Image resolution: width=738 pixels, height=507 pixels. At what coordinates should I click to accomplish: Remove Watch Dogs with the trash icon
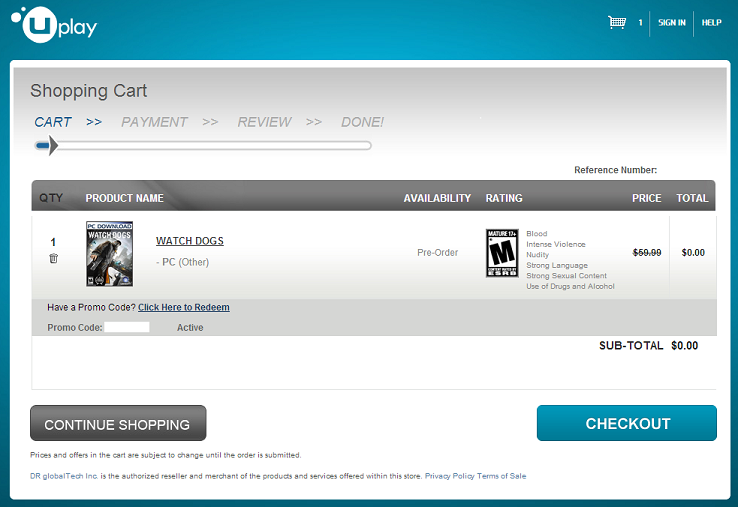pos(54,258)
